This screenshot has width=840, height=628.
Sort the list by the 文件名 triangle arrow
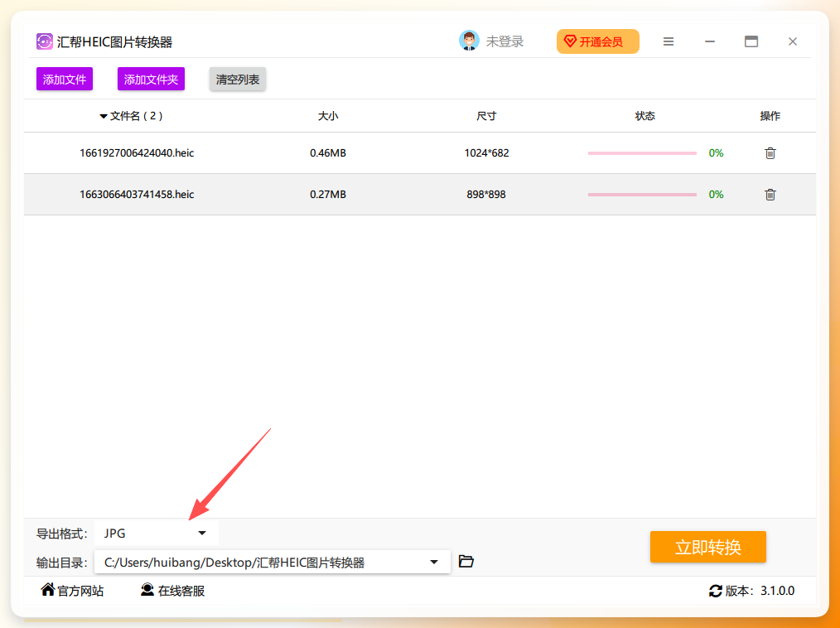104,116
